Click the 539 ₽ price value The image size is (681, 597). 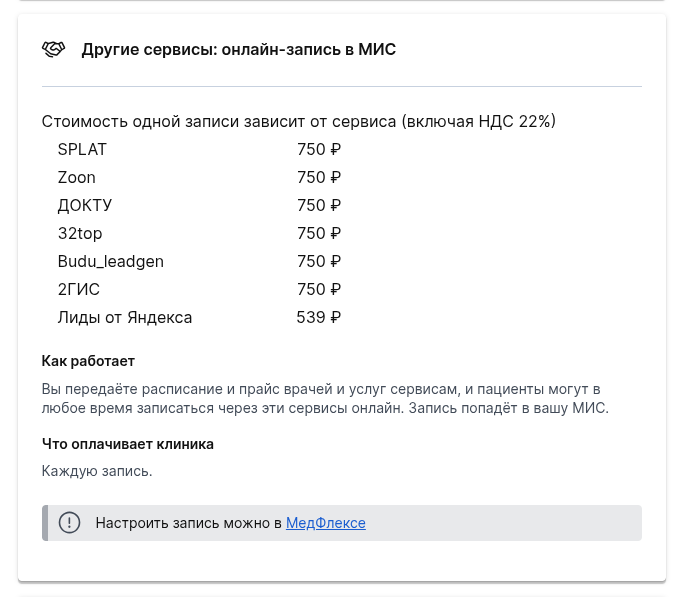(318, 317)
